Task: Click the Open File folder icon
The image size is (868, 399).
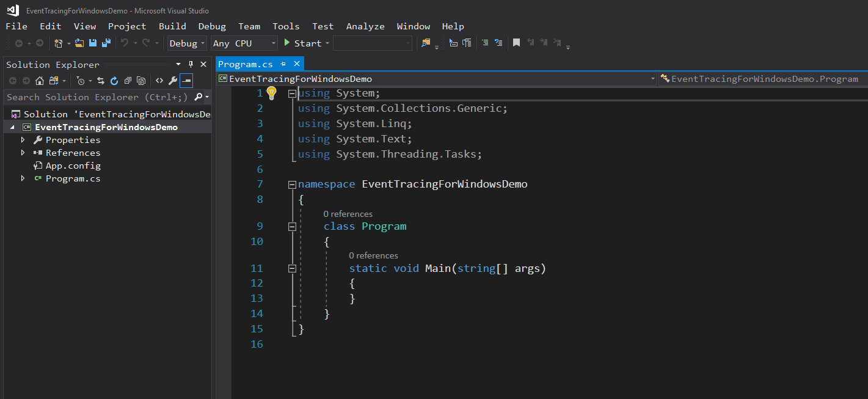Action: click(x=79, y=43)
